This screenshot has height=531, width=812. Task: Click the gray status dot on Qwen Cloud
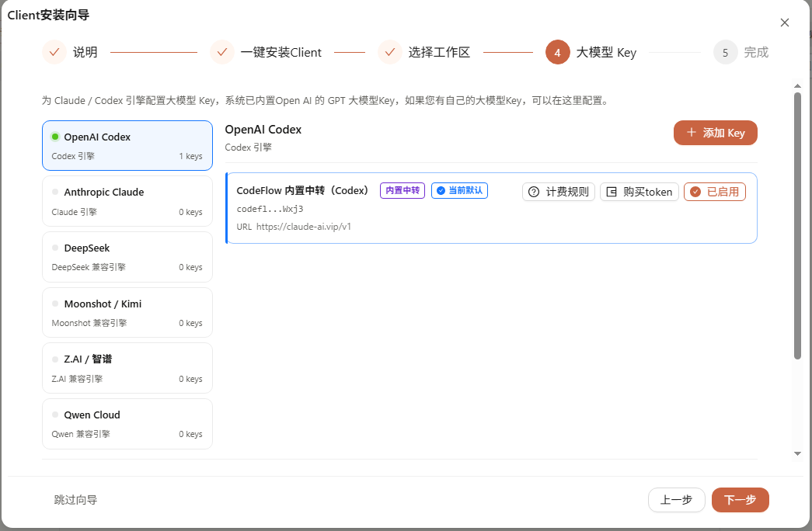(x=55, y=415)
